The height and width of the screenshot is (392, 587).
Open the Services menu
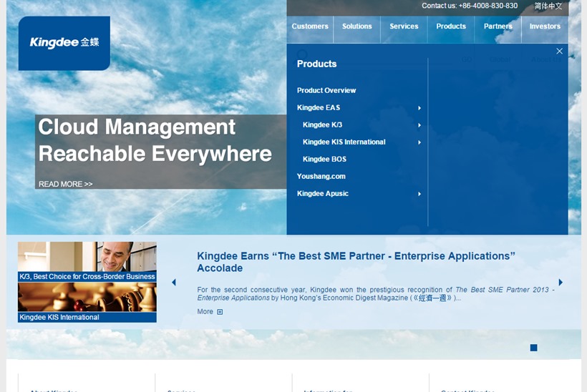click(404, 26)
